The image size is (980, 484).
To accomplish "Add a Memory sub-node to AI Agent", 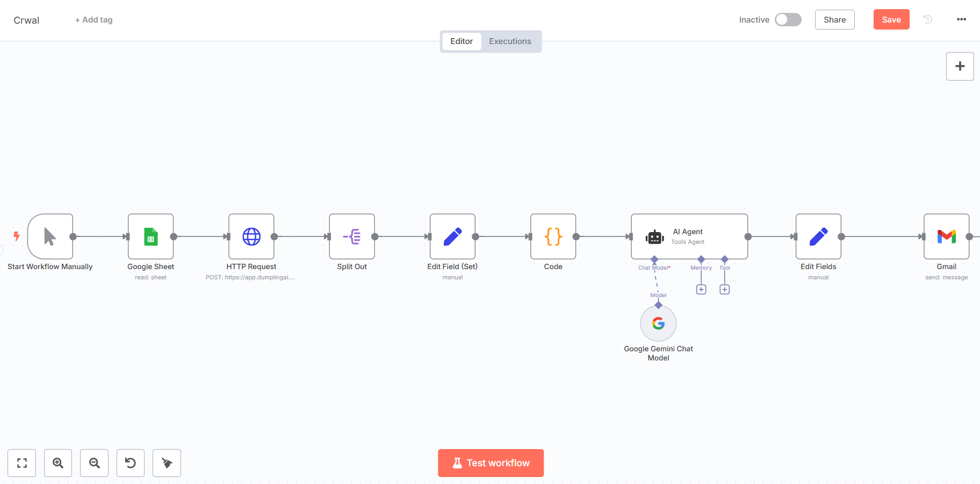I will click(x=701, y=290).
